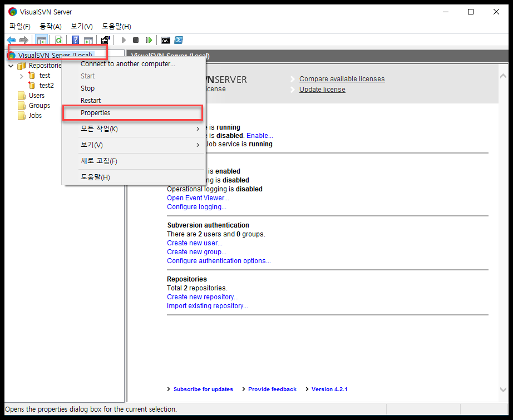The height and width of the screenshot is (420, 513).
Task: Click the Repositories folder icon in tree
Action: 22,66
